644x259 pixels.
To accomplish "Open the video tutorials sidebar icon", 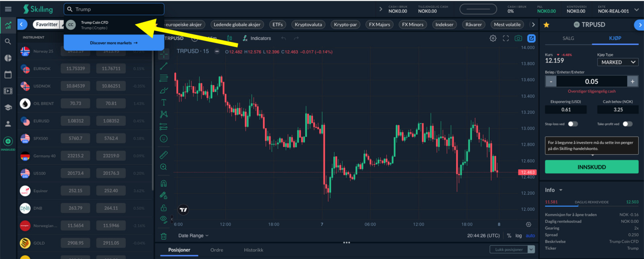I will (x=8, y=91).
